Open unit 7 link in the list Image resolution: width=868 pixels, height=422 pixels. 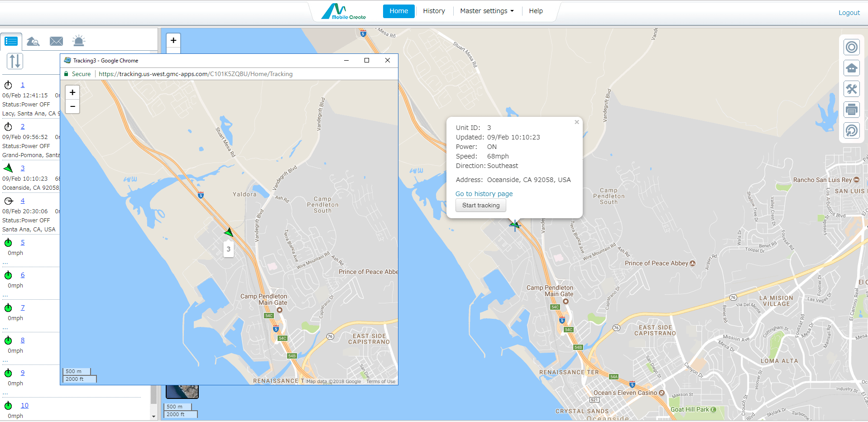pos(23,308)
